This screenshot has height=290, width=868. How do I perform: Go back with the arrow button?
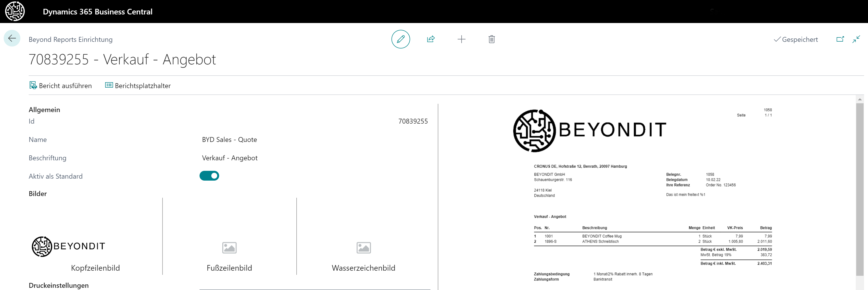point(12,38)
